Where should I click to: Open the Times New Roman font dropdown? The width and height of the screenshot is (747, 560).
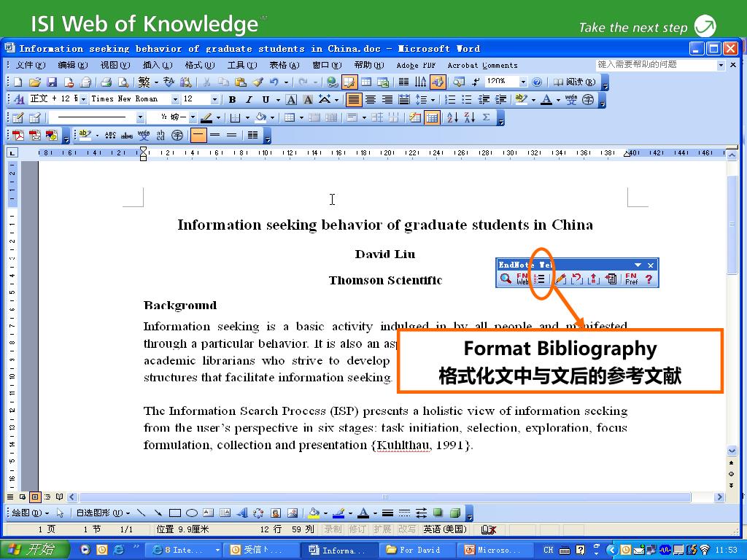pyautogui.click(x=175, y=99)
